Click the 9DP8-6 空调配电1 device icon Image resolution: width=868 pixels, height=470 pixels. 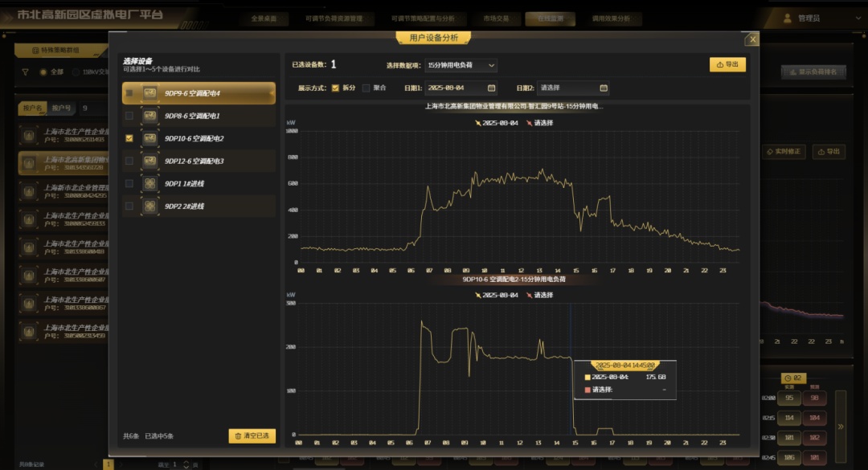[x=149, y=116]
